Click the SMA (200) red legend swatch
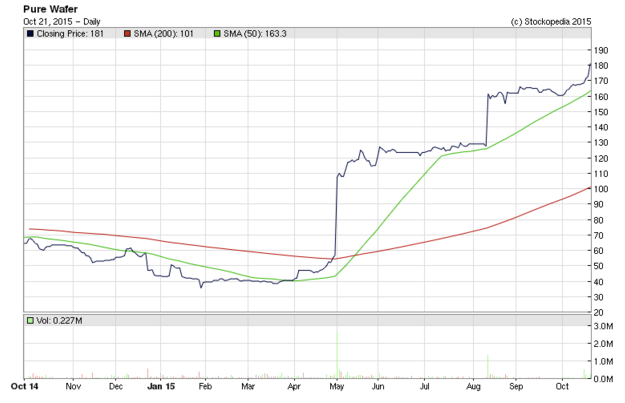625x403 pixels. pos(127,34)
